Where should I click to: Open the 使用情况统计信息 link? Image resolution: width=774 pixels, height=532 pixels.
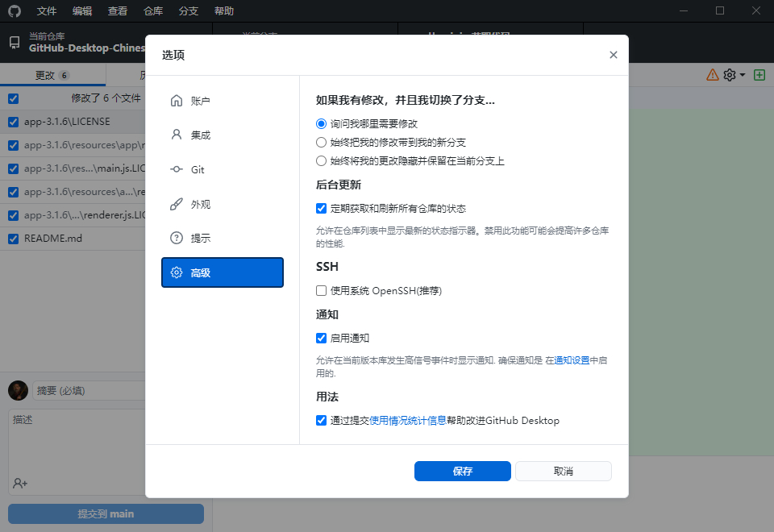click(x=408, y=421)
